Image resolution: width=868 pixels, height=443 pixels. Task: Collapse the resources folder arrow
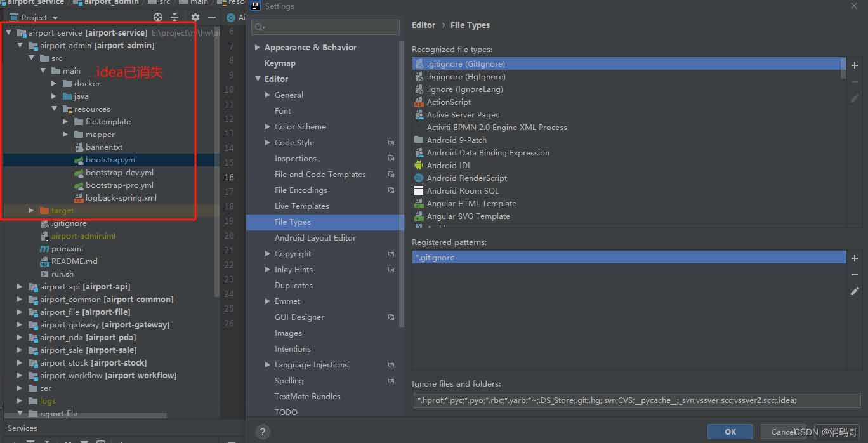pos(55,109)
